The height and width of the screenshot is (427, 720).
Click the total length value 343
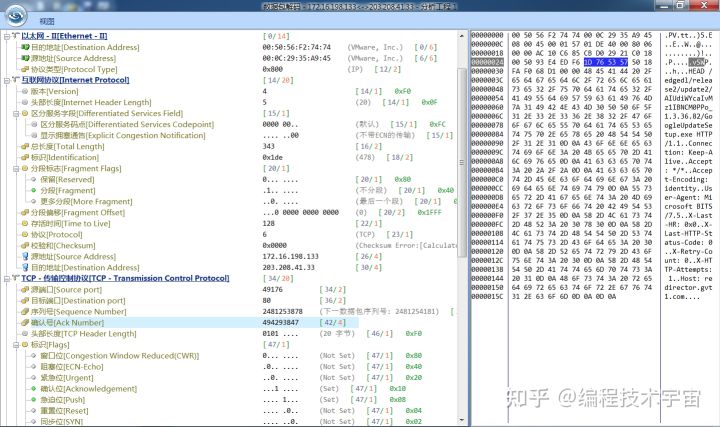(x=268, y=146)
